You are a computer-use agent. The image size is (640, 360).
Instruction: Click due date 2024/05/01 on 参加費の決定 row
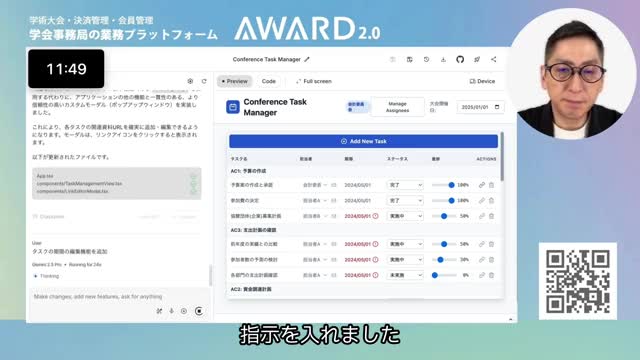[x=358, y=200]
